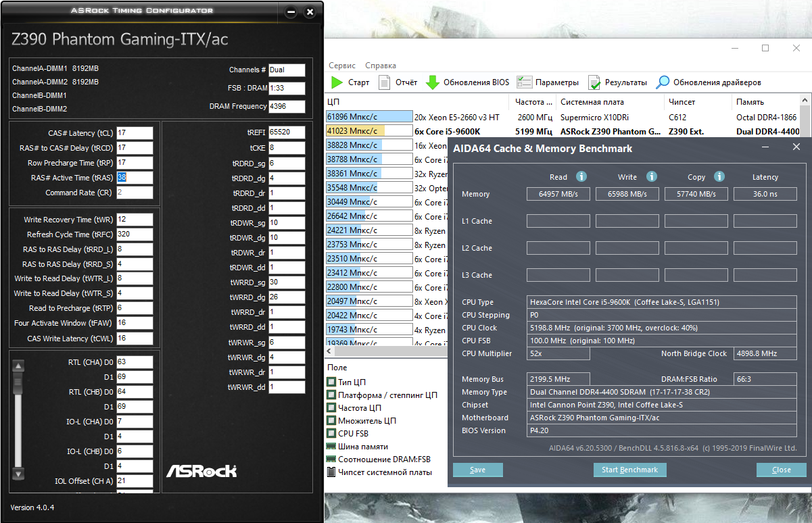The height and width of the screenshot is (523, 812).
Task: Click the Системная плата column header
Action: pyautogui.click(x=611, y=102)
